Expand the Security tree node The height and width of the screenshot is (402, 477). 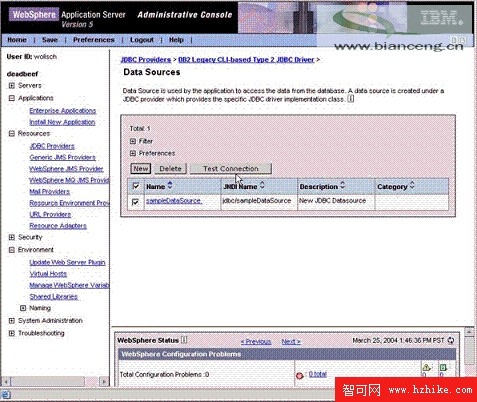point(12,237)
